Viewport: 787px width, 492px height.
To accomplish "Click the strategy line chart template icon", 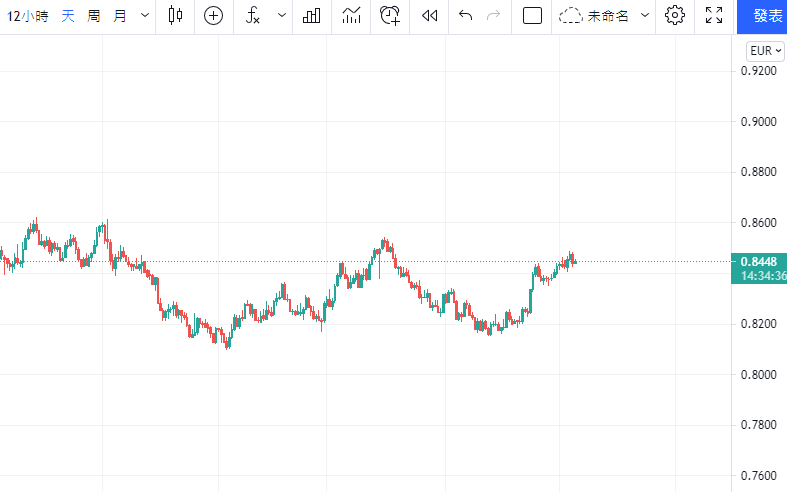I will point(351,16).
